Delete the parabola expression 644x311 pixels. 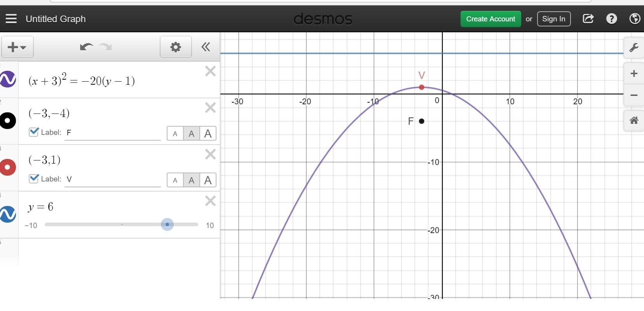(210, 71)
